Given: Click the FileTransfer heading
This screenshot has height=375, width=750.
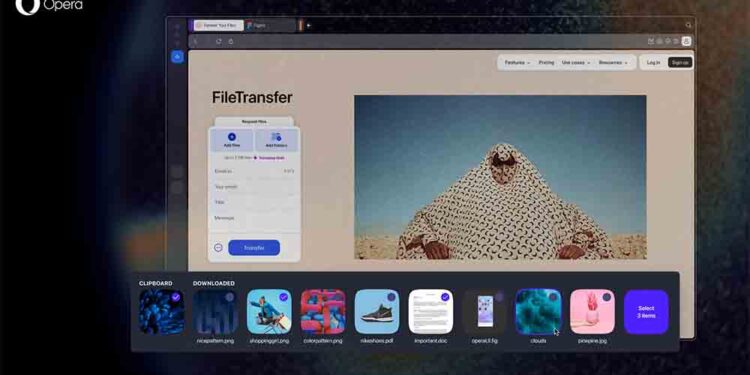Looking at the screenshot, I should (252, 98).
